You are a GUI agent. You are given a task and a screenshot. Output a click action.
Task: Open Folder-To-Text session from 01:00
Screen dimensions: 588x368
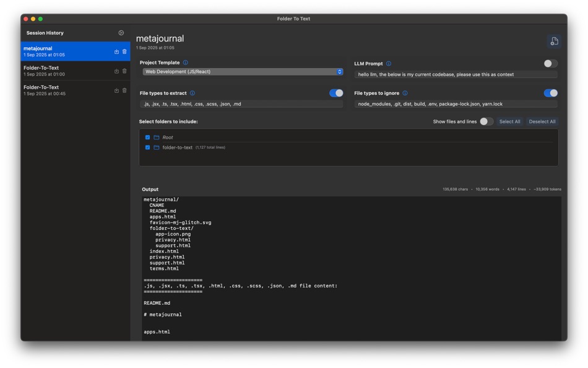coord(76,71)
